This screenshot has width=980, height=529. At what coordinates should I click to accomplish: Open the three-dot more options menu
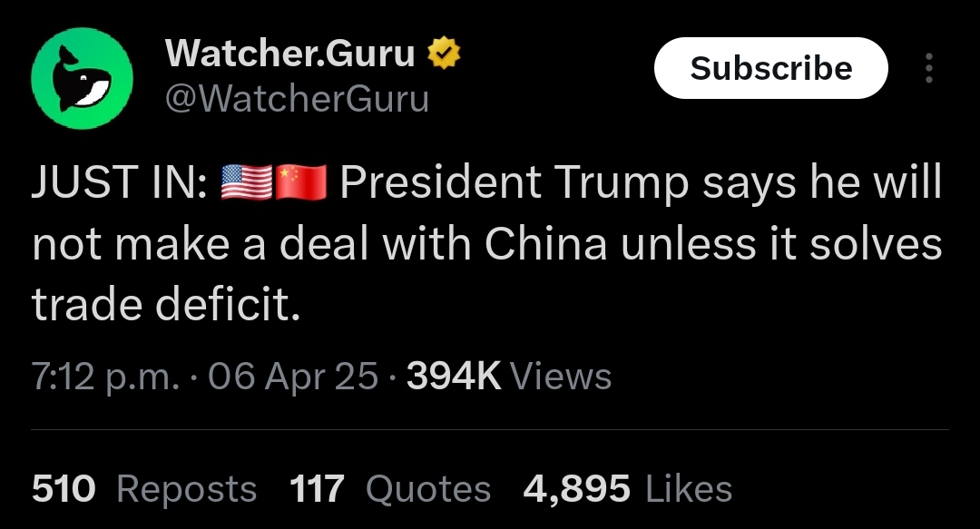pyautogui.click(x=929, y=68)
